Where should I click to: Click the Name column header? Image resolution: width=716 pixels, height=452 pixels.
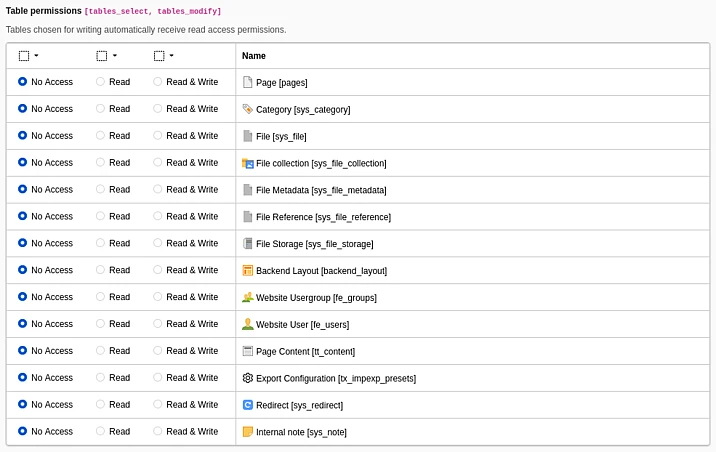[254, 56]
